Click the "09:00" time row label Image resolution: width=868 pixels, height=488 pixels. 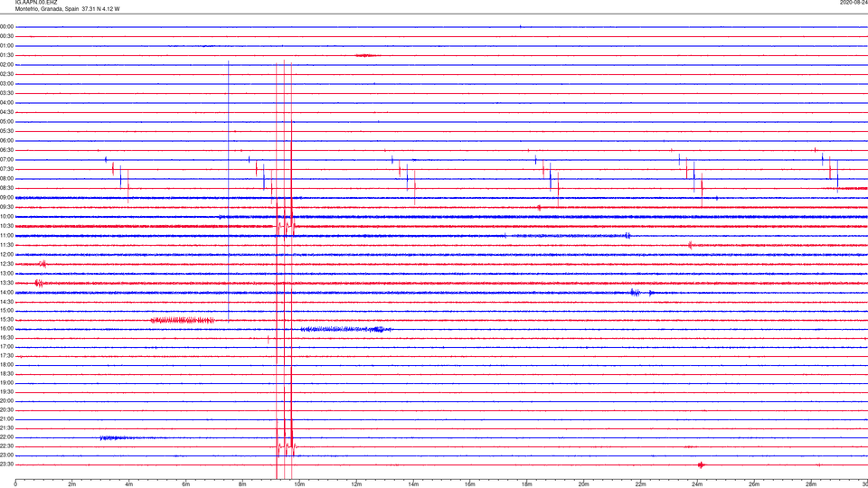pos(7,198)
